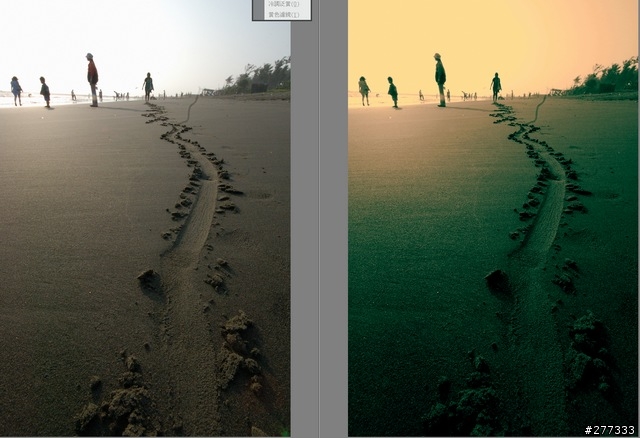Choose the menu entry ending in (Q)
This screenshot has height=438, width=640.
[284, 4]
